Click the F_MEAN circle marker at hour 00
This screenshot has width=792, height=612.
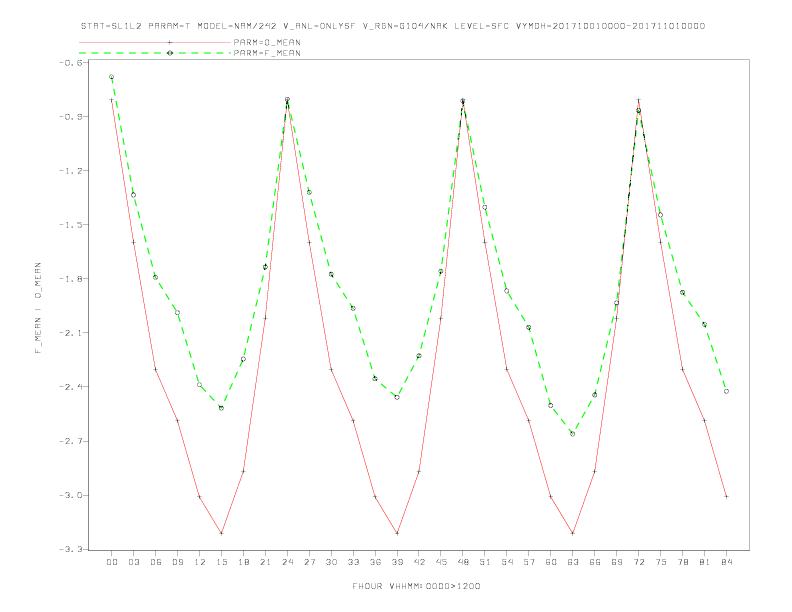[112, 77]
